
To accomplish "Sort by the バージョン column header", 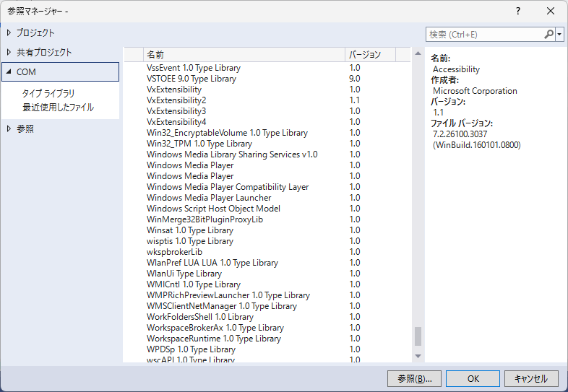I will click(x=370, y=55).
